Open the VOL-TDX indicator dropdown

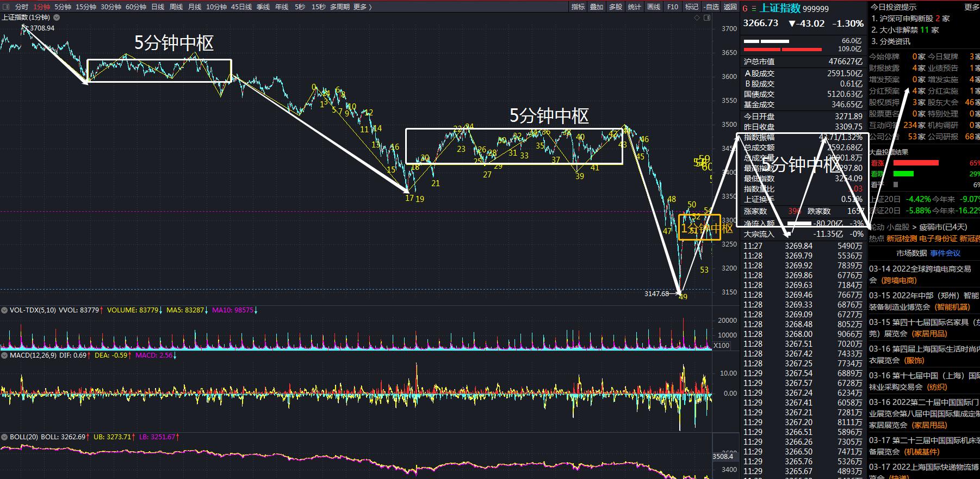[5, 310]
